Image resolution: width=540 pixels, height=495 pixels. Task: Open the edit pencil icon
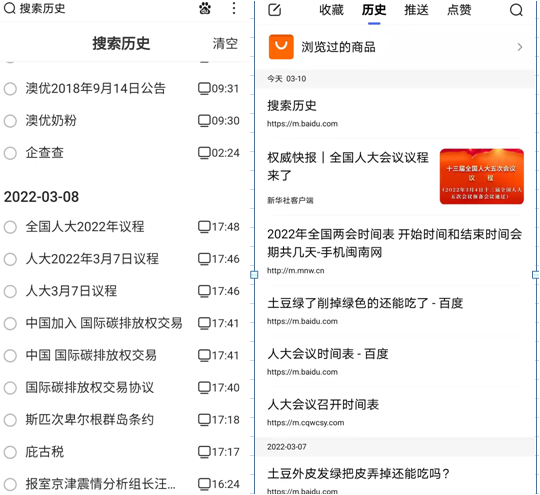tap(274, 10)
